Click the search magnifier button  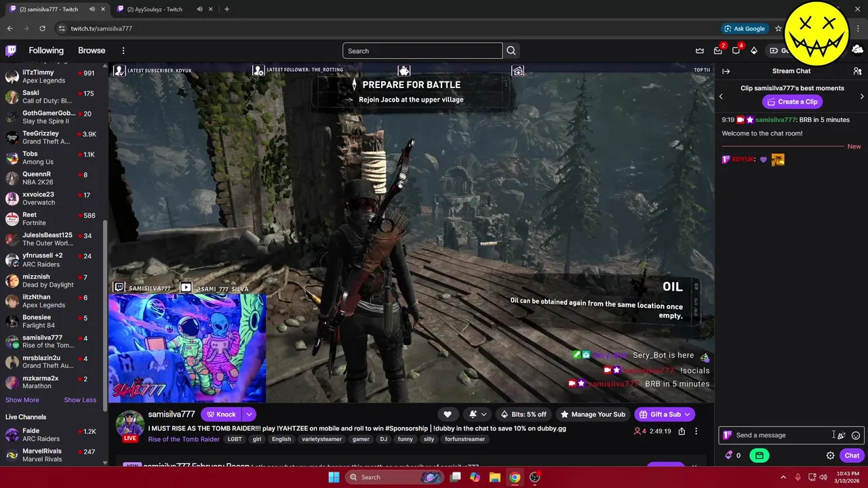tap(511, 51)
